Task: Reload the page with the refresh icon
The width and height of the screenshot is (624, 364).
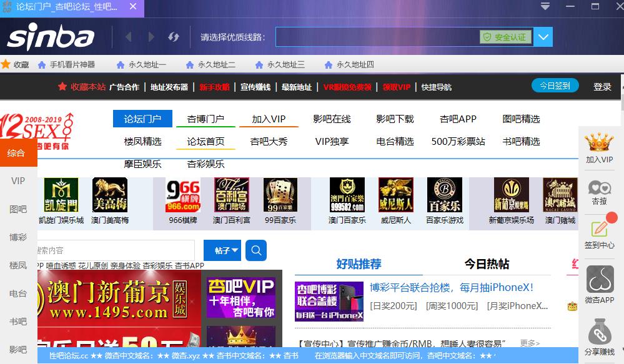Action: [174, 37]
